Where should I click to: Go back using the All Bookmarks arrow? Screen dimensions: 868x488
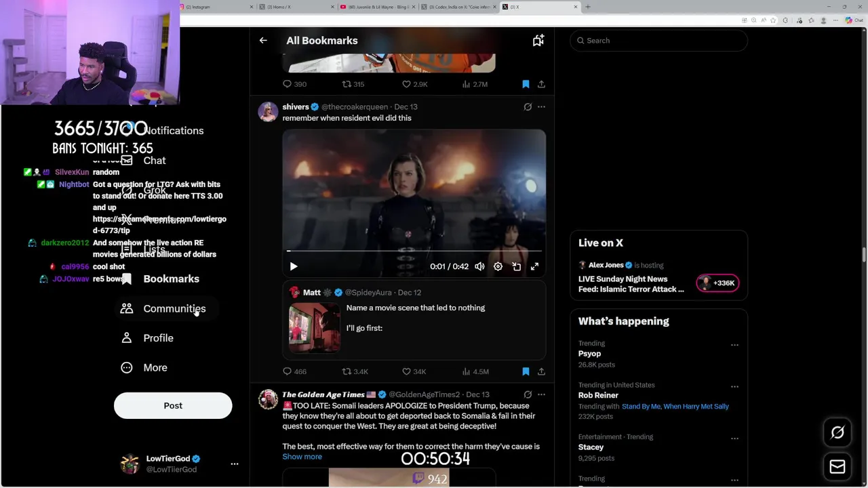pyautogui.click(x=263, y=41)
